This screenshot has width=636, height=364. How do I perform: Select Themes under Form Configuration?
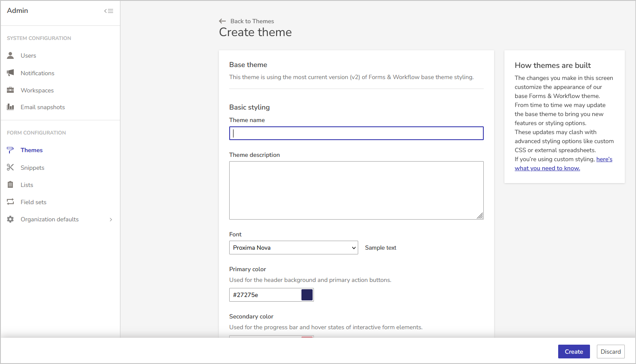point(31,150)
